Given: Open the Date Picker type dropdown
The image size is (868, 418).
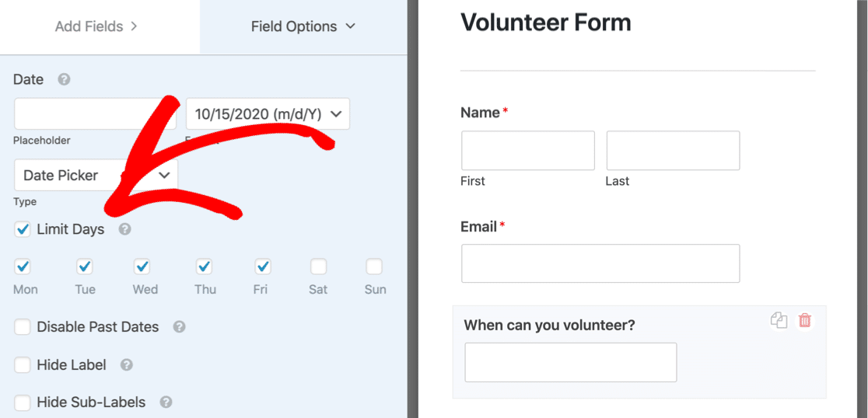Looking at the screenshot, I should pyautogui.click(x=96, y=176).
